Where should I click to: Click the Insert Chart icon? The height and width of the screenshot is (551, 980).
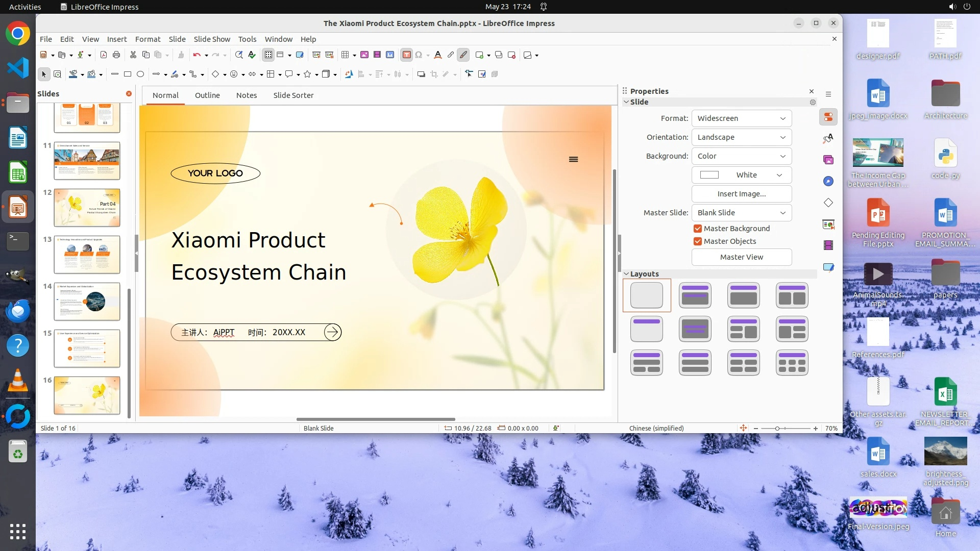[x=390, y=55]
